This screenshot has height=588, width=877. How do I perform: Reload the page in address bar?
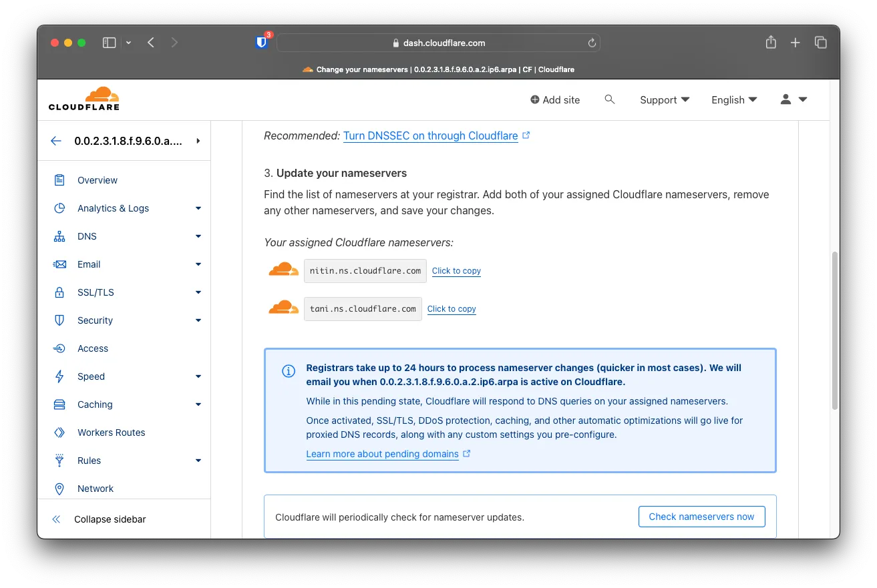coord(591,43)
